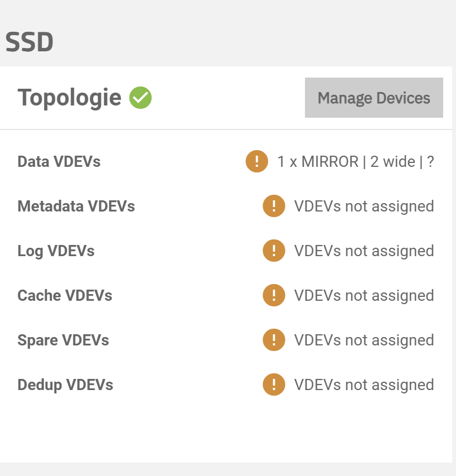Click the Cache VDEVs label
This screenshot has width=456, height=476.
(65, 295)
